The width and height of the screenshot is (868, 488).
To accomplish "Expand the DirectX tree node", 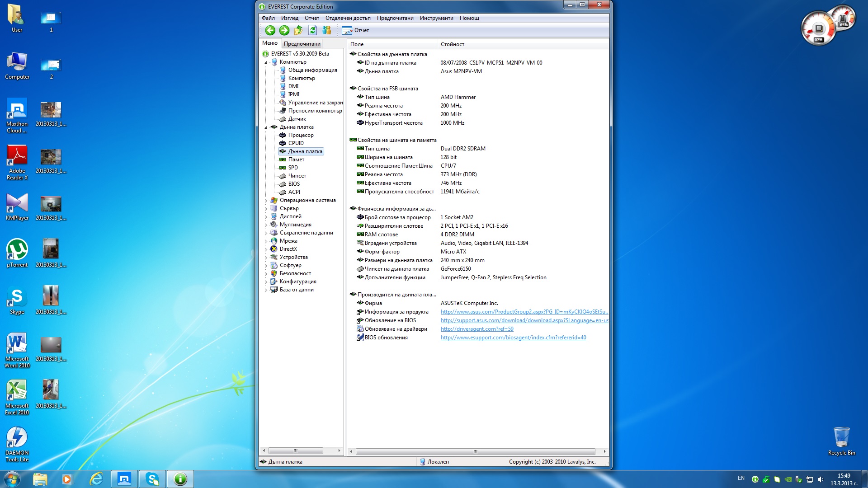I will [266, 249].
